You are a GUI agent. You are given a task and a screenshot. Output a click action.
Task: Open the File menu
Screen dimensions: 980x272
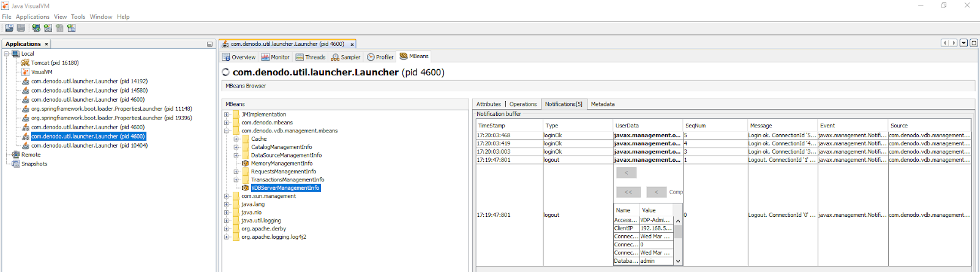(7, 17)
